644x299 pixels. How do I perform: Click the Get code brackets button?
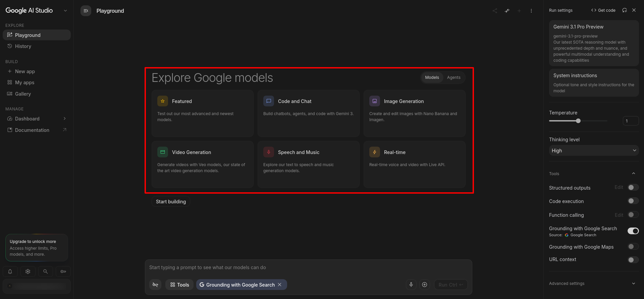click(603, 10)
